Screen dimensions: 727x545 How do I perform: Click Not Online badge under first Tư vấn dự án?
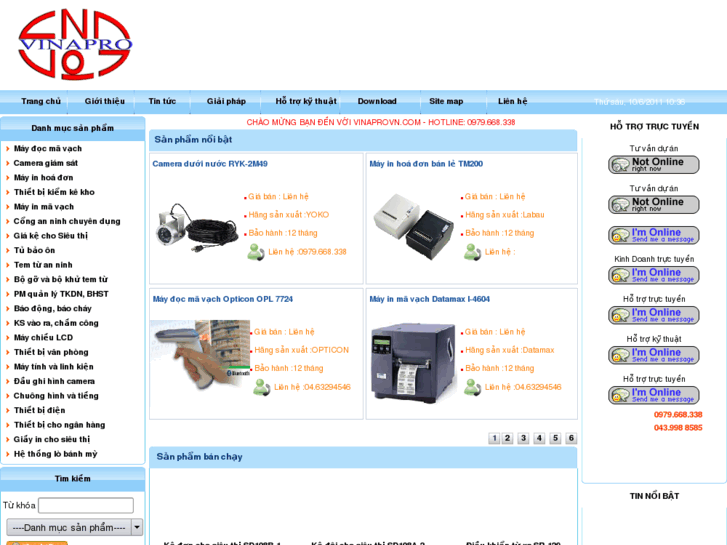point(654,165)
